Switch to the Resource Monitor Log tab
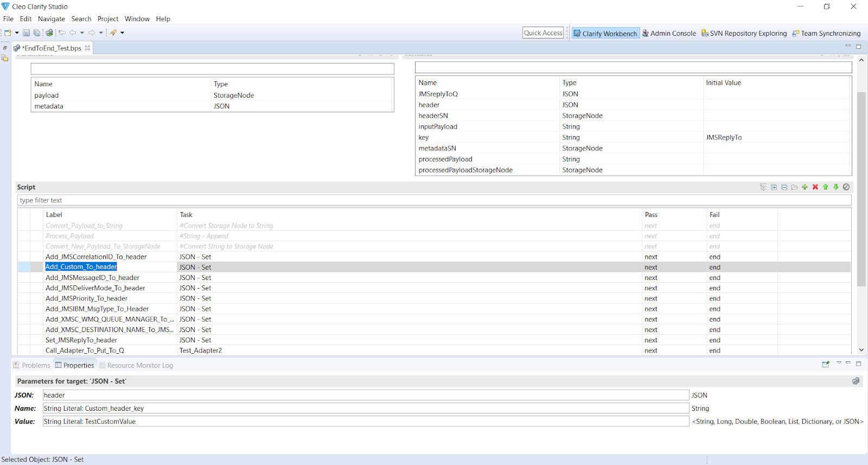The width and height of the screenshot is (868, 465). click(x=136, y=365)
